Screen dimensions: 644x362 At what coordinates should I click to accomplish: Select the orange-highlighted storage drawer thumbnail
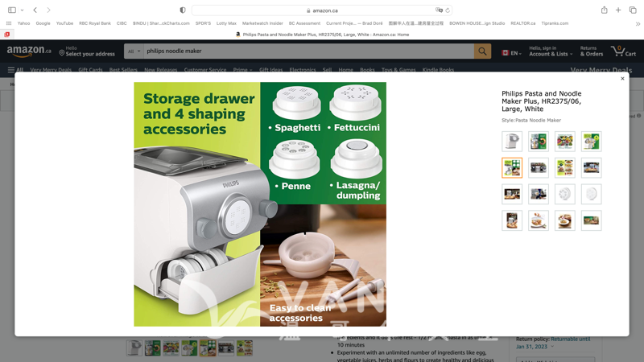click(x=512, y=168)
